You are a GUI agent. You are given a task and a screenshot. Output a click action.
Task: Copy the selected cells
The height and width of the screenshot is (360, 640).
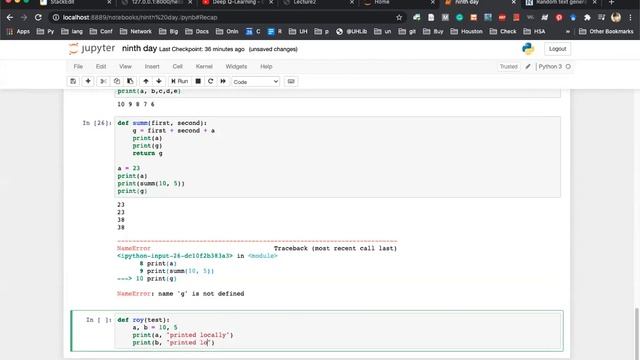coord(117,81)
